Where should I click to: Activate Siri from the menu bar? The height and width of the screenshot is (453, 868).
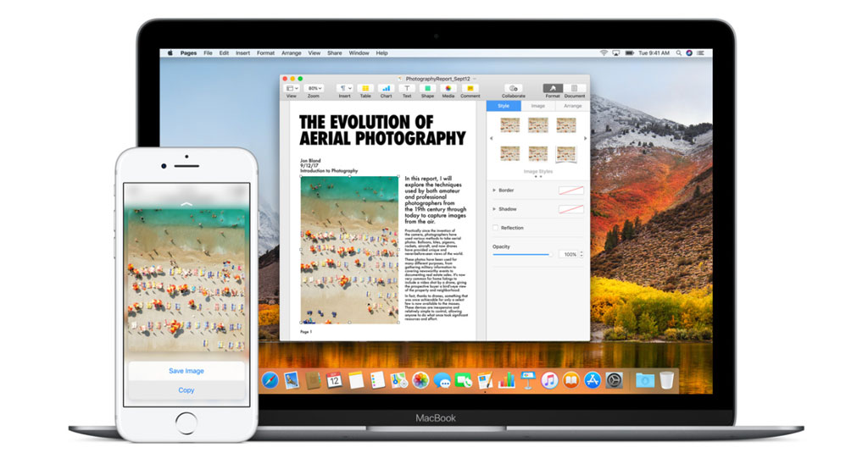coord(689,53)
